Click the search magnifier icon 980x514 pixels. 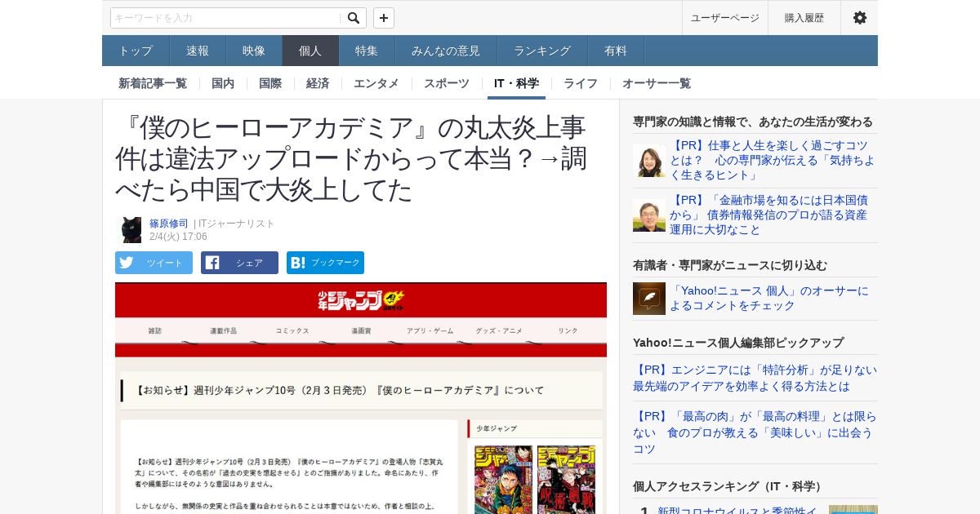[x=353, y=18]
